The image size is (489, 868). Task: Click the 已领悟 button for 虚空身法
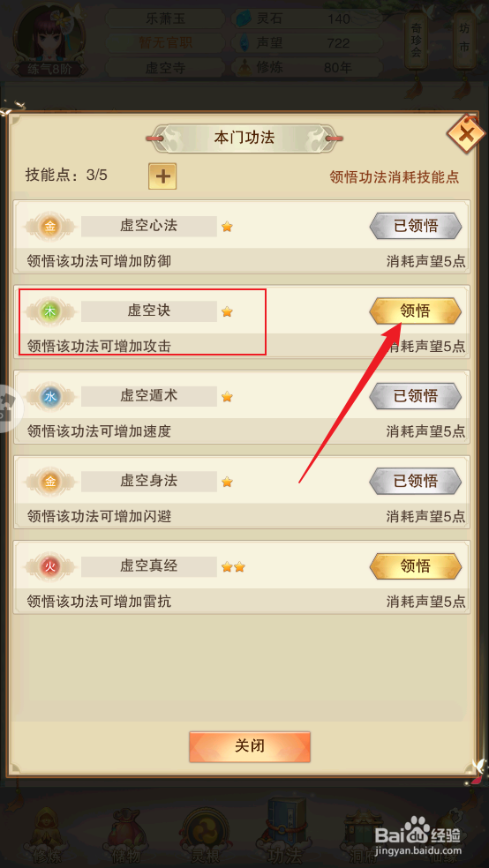point(416,481)
